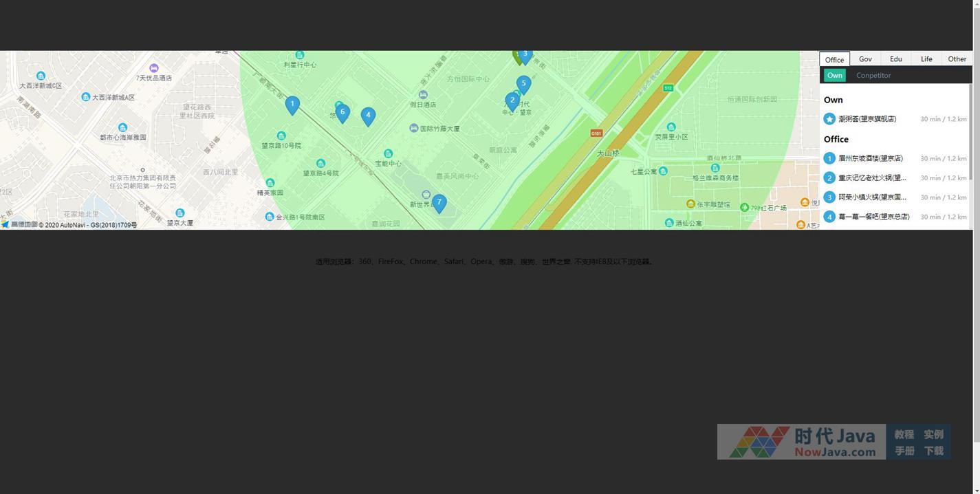Select 重庆记忆老灶火锅 in the list
Screen dimensions: 980x494
point(872,178)
